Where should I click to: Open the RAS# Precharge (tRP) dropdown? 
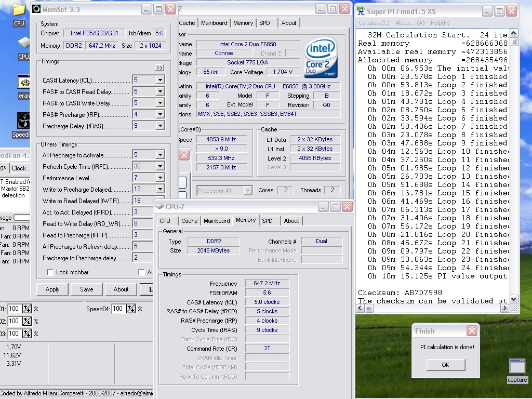pyautogui.click(x=160, y=114)
